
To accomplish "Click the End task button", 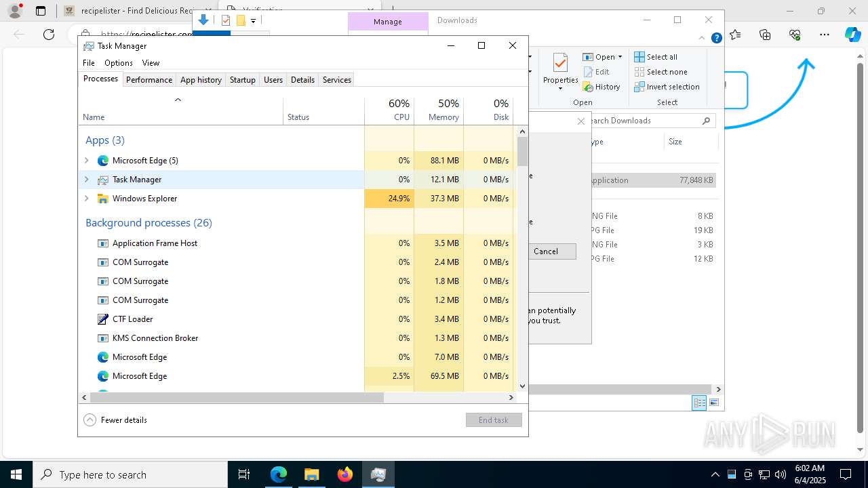I will click(x=494, y=420).
